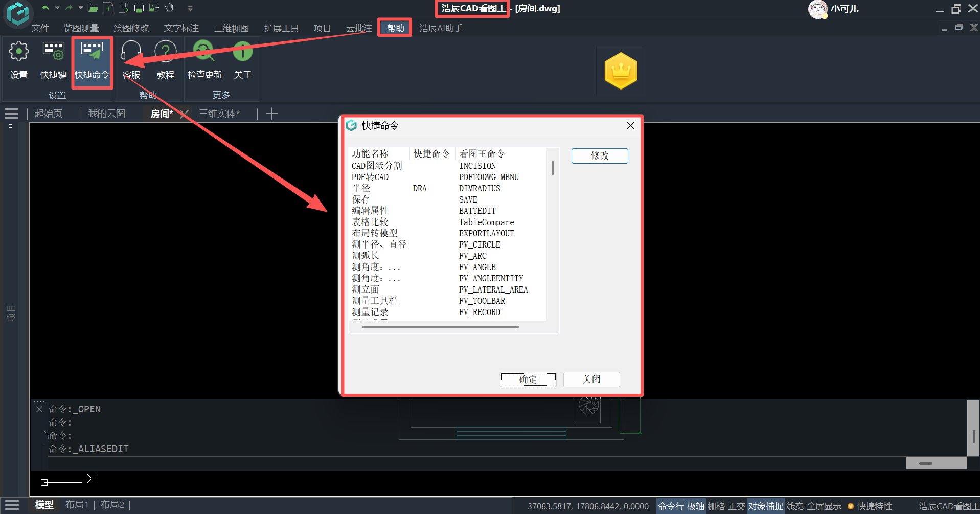This screenshot has height=514, width=980.
Task: Toggle 对象捕捉 object snap in status bar
Action: coord(765,506)
